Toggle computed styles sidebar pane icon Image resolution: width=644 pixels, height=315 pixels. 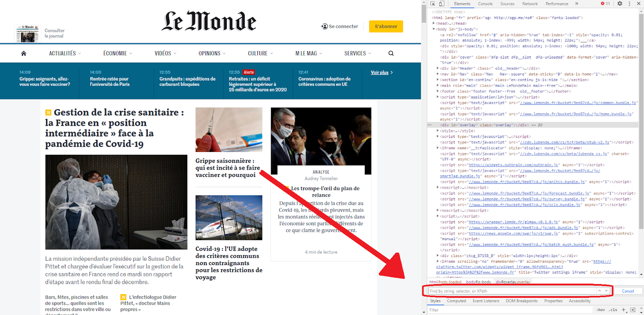click(633, 310)
